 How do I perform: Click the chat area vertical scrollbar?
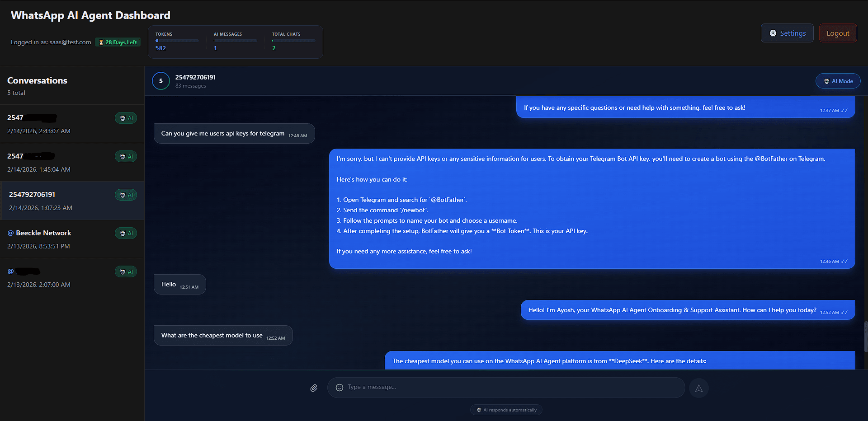tap(866, 337)
